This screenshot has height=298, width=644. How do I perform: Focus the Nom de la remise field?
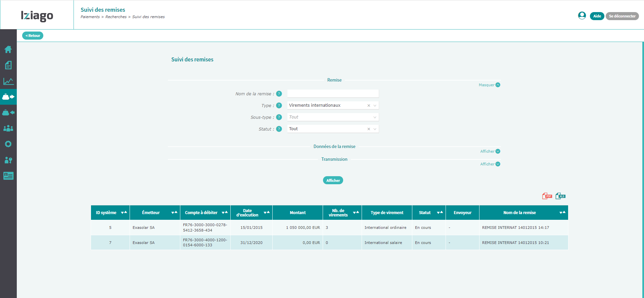click(333, 94)
